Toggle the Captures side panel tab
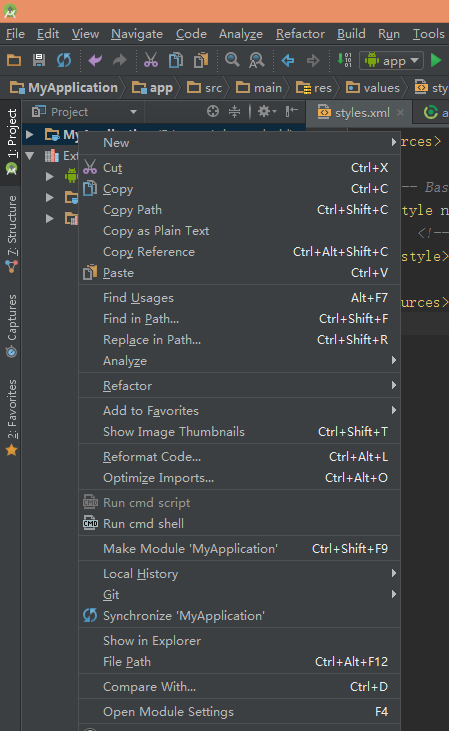This screenshot has width=449, height=731. [12, 326]
